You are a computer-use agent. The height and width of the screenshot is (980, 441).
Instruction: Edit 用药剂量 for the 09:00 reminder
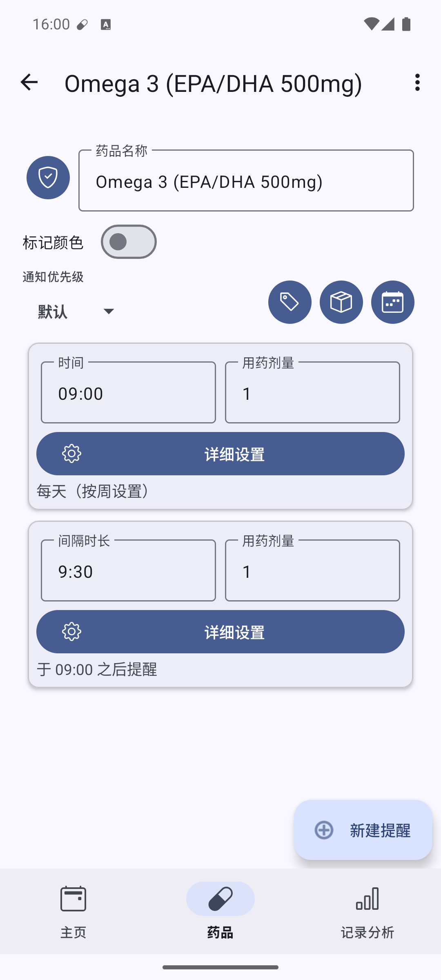[x=312, y=393]
